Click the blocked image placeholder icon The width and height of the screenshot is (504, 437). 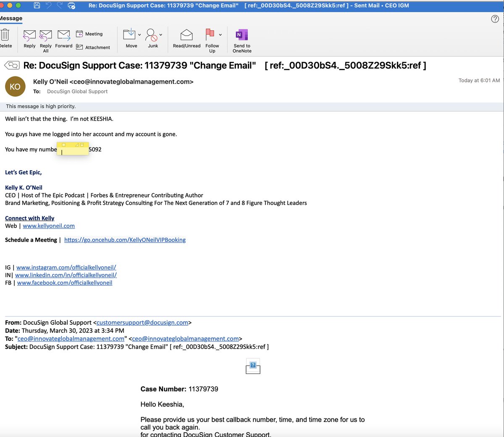point(253,366)
